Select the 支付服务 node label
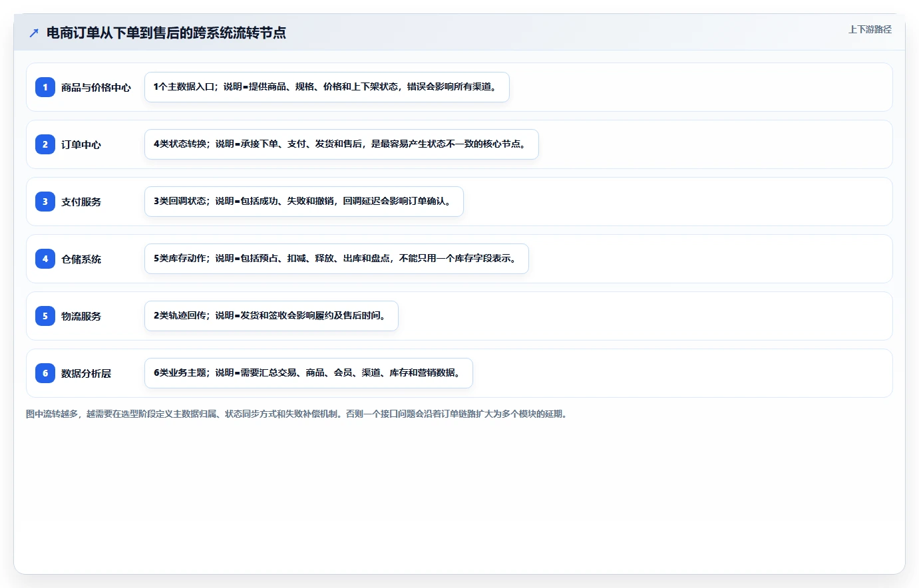 pos(81,202)
